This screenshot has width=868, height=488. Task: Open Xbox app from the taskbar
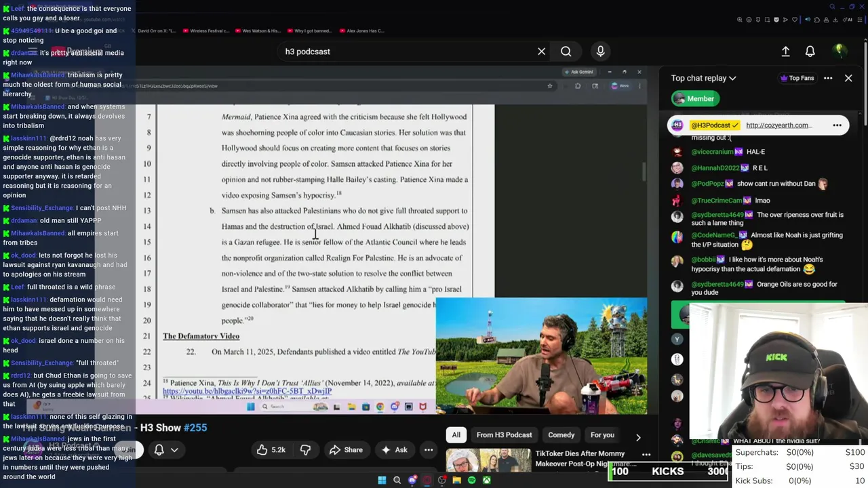pos(487,481)
